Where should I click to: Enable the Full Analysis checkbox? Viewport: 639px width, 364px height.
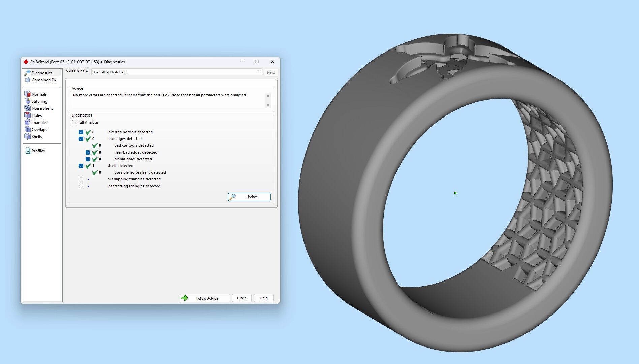pos(74,122)
